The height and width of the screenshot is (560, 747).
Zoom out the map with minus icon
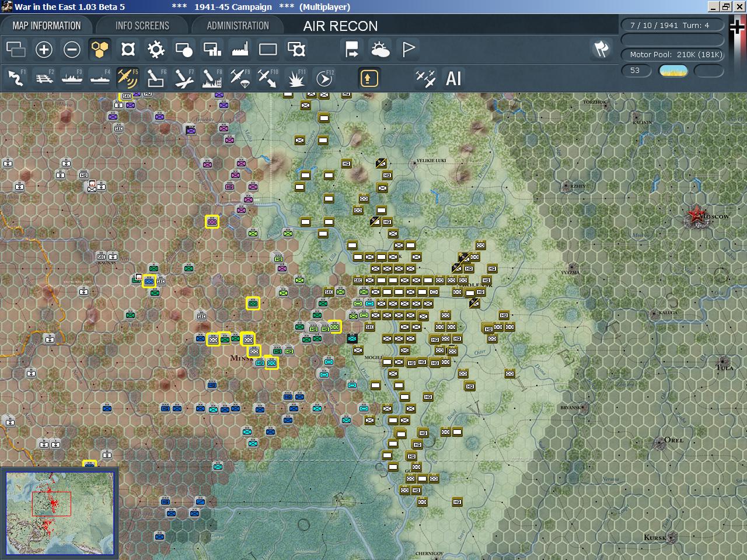point(72,50)
